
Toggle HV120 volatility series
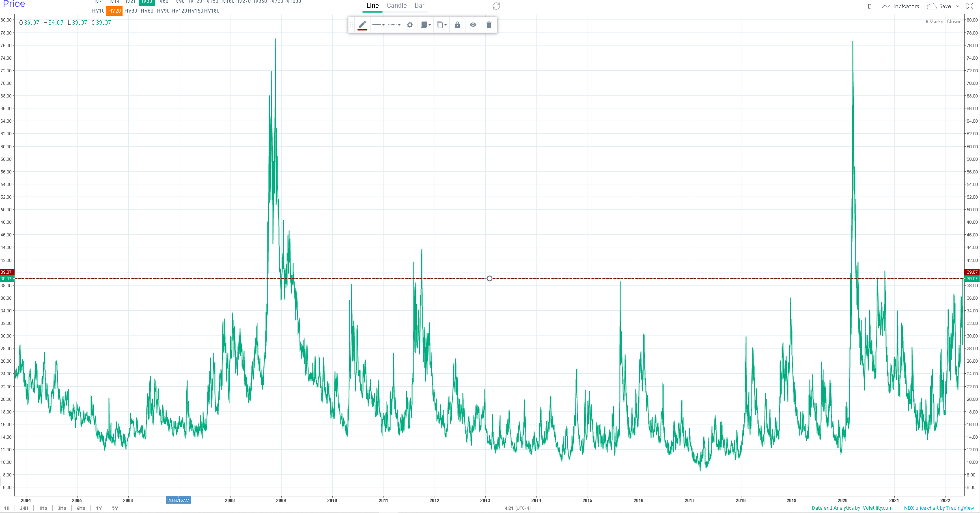tap(179, 11)
